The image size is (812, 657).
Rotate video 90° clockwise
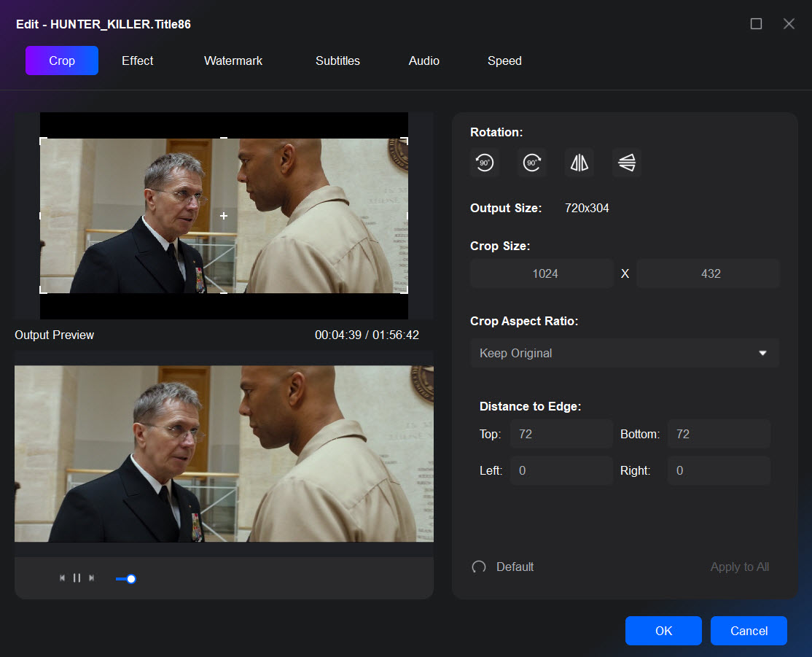tap(532, 163)
